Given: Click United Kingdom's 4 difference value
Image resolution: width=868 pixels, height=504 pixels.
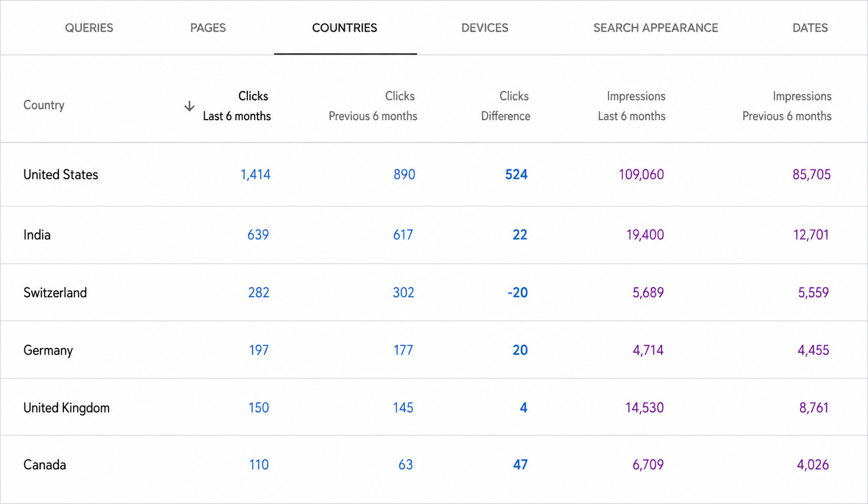Looking at the screenshot, I should coord(524,408).
